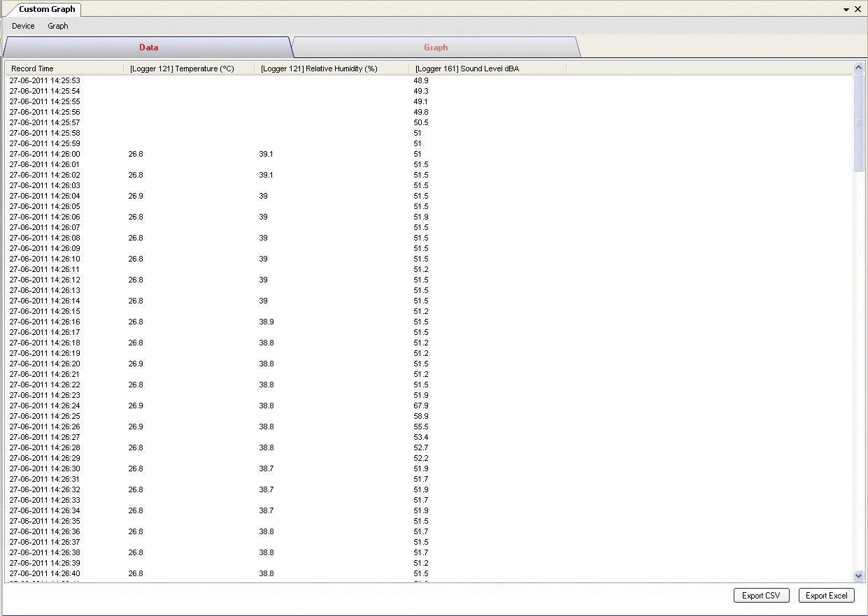
Task: Click the scrollbar down arrow
Action: pos(859,575)
